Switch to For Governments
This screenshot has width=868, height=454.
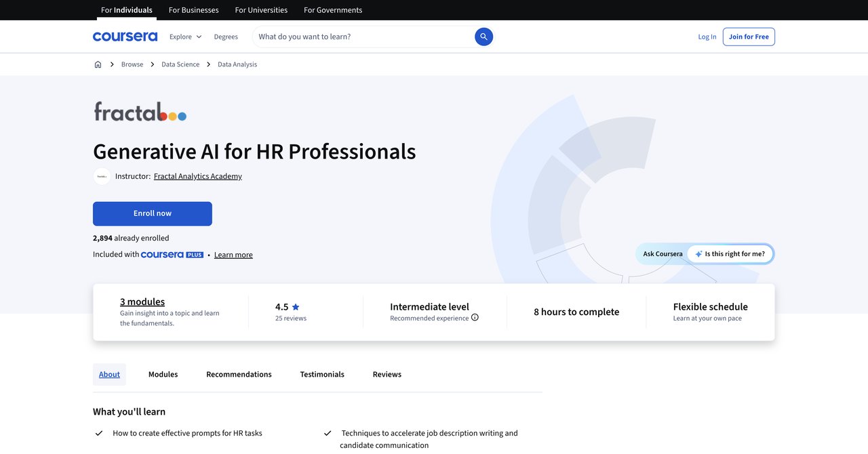pos(333,10)
